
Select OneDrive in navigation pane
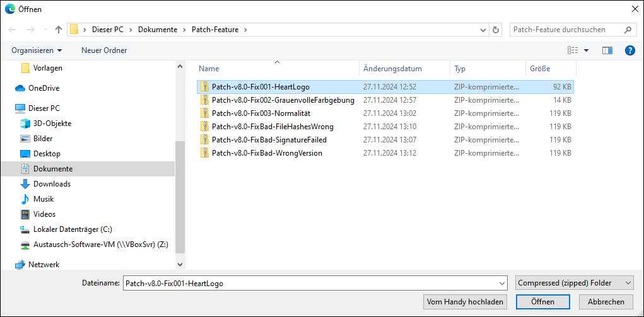pos(44,88)
